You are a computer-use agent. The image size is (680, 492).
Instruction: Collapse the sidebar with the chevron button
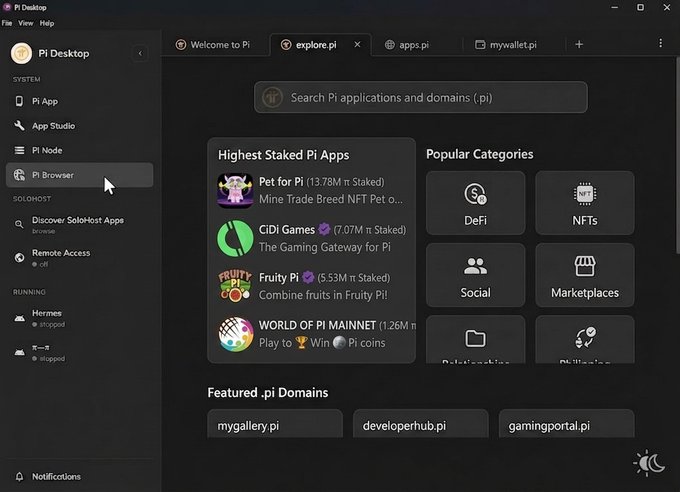(x=140, y=53)
